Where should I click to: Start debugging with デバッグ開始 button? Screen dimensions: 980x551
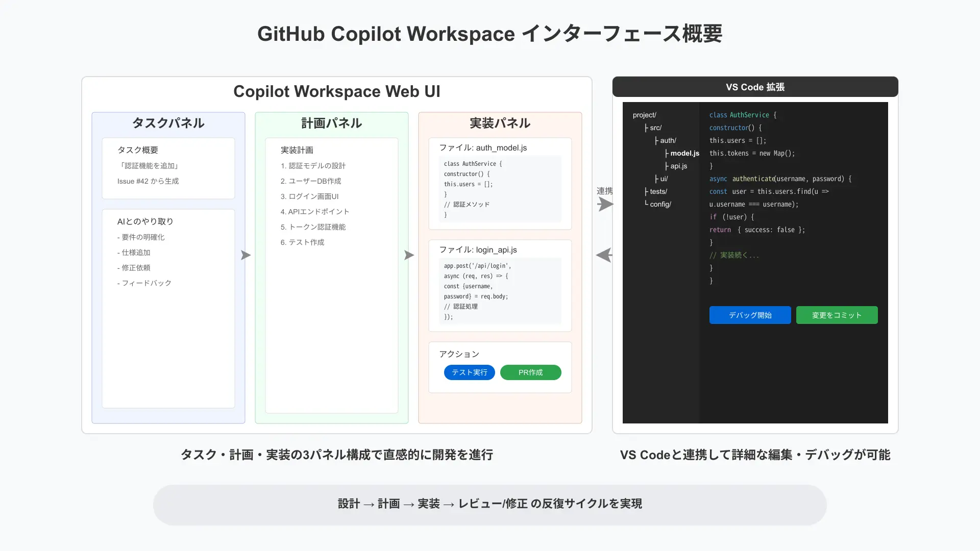pyautogui.click(x=750, y=315)
